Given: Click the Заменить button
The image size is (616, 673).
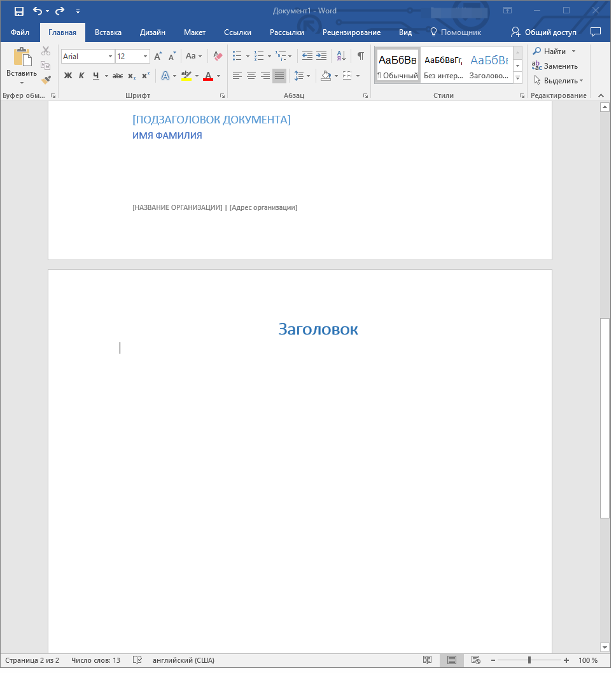Looking at the screenshot, I should 555,66.
